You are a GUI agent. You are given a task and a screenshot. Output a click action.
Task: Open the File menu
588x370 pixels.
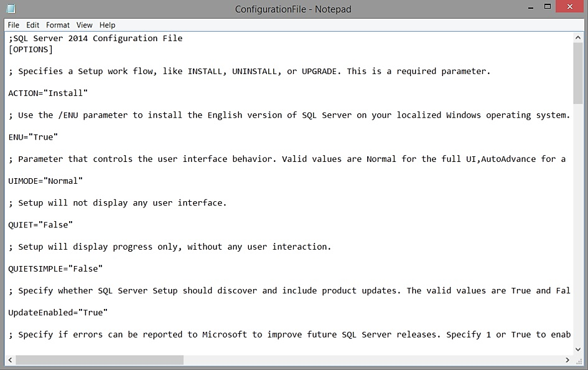14,25
